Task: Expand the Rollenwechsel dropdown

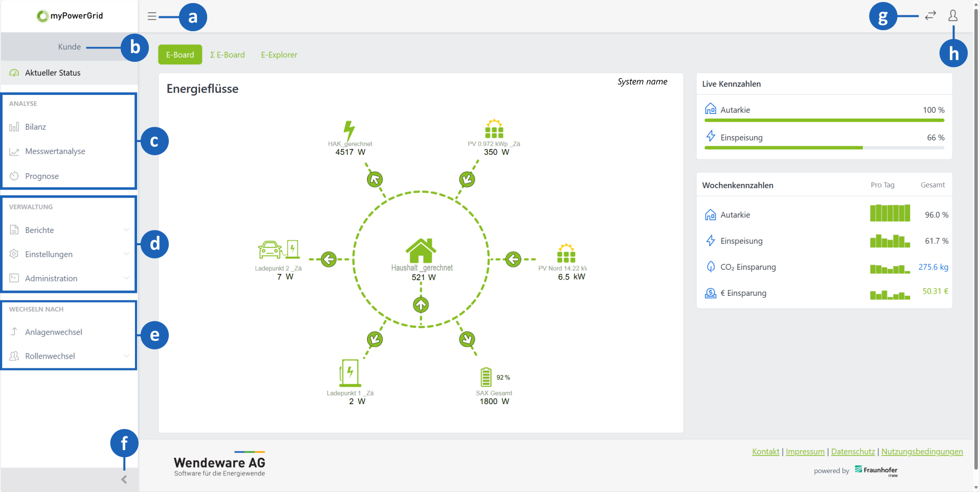Action: click(x=126, y=356)
